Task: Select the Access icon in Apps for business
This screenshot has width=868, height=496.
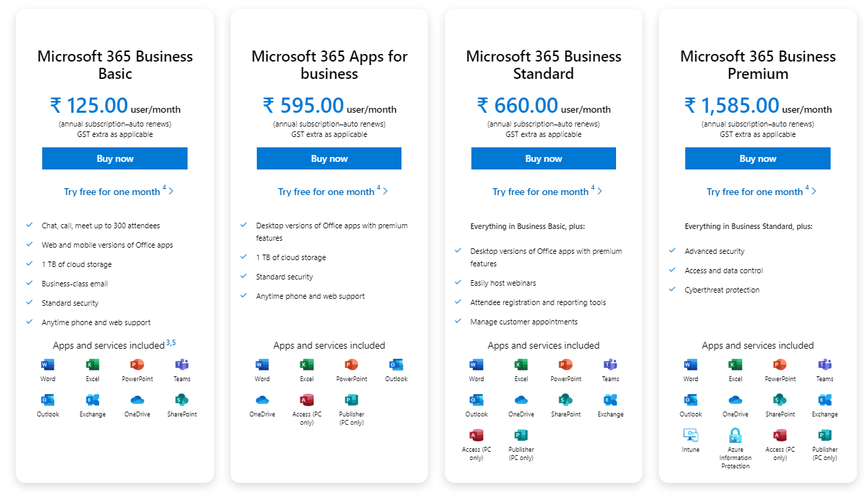Action: coord(307,400)
